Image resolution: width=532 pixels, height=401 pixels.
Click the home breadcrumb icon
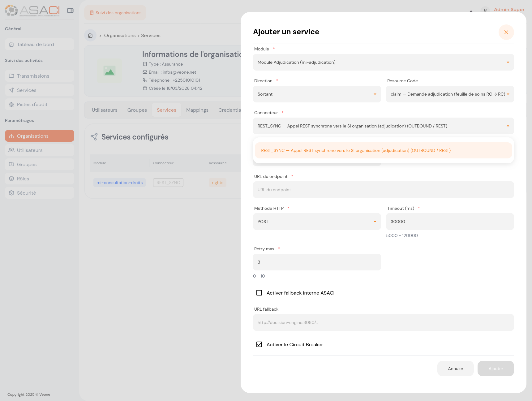[x=90, y=35]
